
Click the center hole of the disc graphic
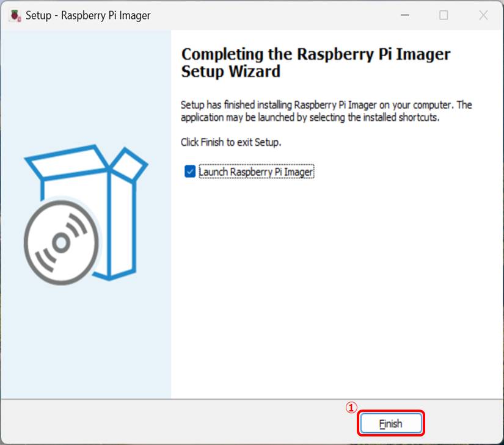[60, 242]
